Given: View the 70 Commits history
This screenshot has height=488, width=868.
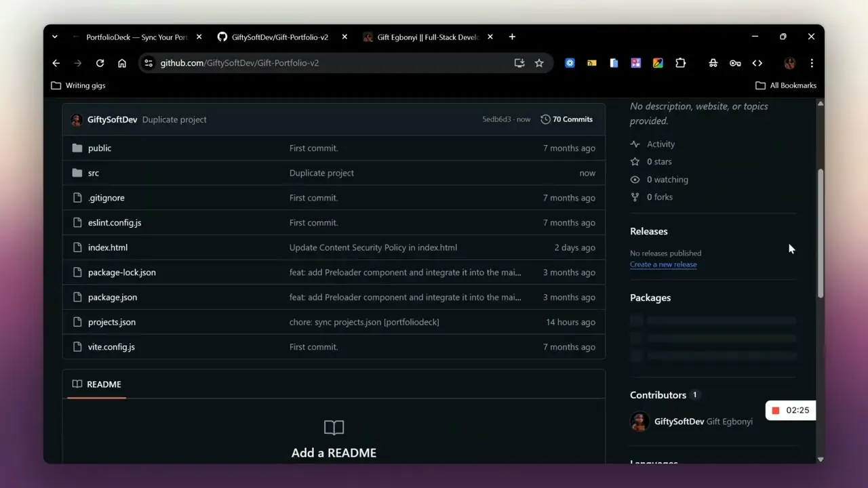Looking at the screenshot, I should (x=566, y=119).
